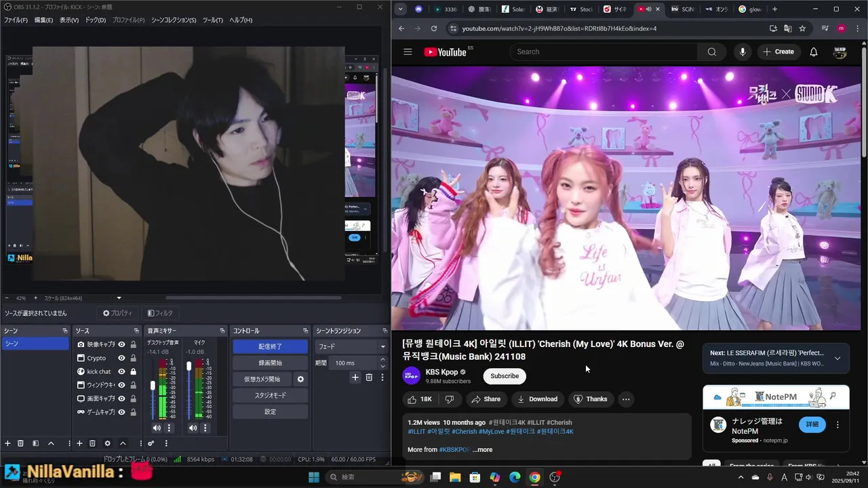The height and width of the screenshot is (488, 868).
Task: Delete selected source with trash icon
Action: (x=92, y=443)
